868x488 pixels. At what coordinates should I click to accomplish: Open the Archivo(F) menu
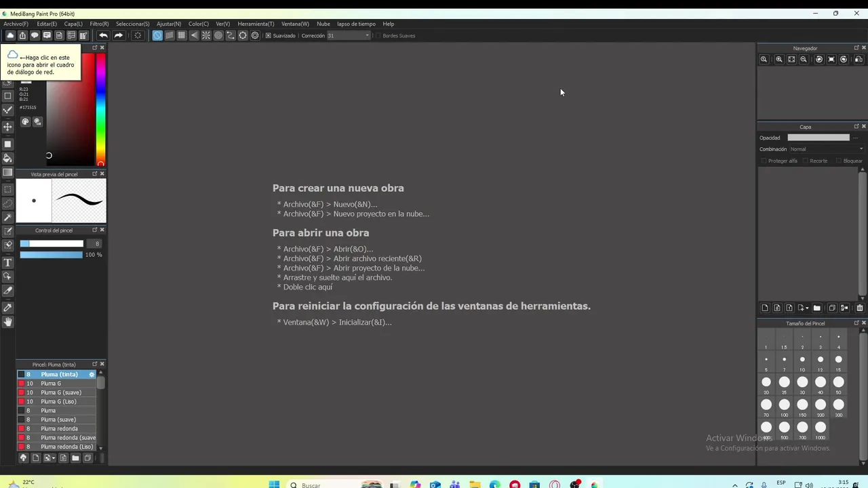tap(16, 24)
